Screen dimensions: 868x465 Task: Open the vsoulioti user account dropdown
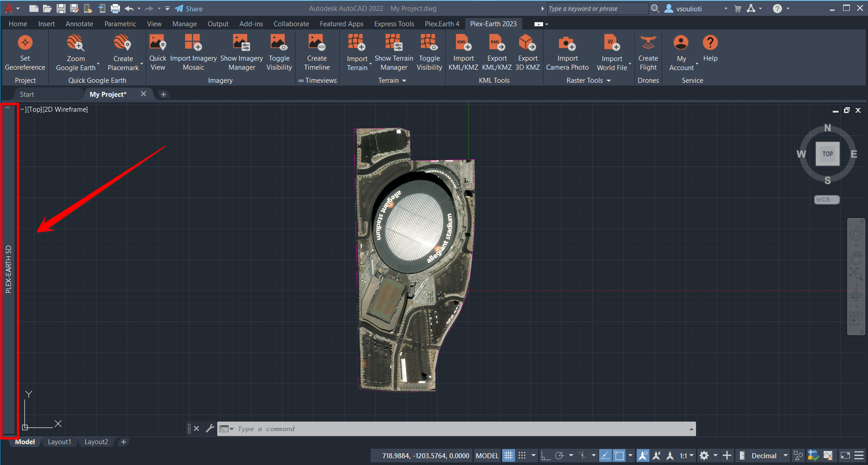click(x=726, y=9)
